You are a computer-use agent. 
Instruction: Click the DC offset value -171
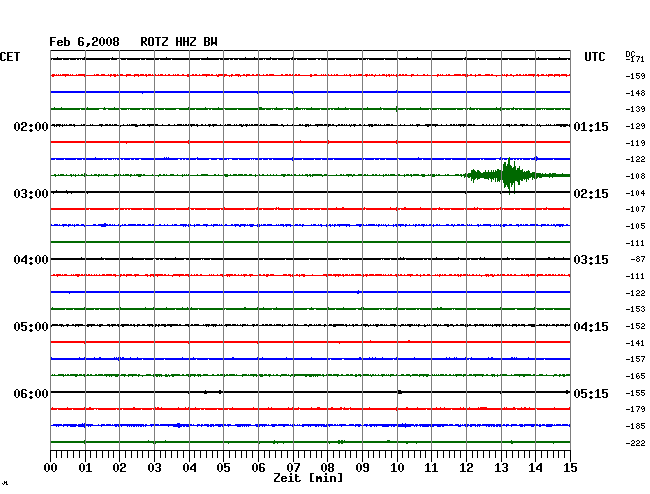click(x=635, y=59)
